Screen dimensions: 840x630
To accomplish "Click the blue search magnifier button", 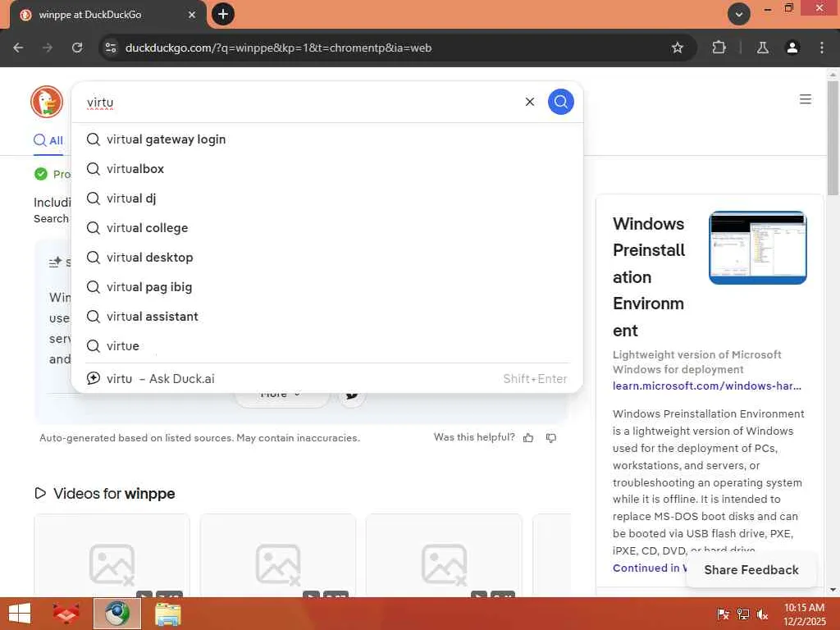I will pyautogui.click(x=560, y=101).
